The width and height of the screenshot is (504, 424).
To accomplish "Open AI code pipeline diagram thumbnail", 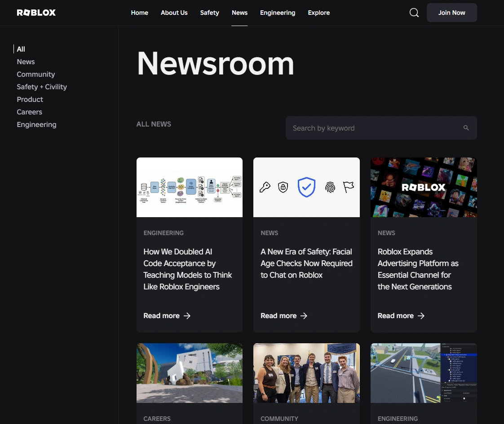I will point(189,187).
